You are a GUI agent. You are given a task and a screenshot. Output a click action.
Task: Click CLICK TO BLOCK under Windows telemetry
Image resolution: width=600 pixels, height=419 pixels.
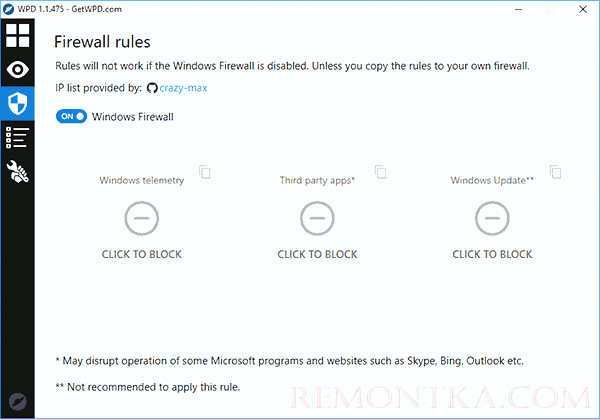(x=141, y=254)
